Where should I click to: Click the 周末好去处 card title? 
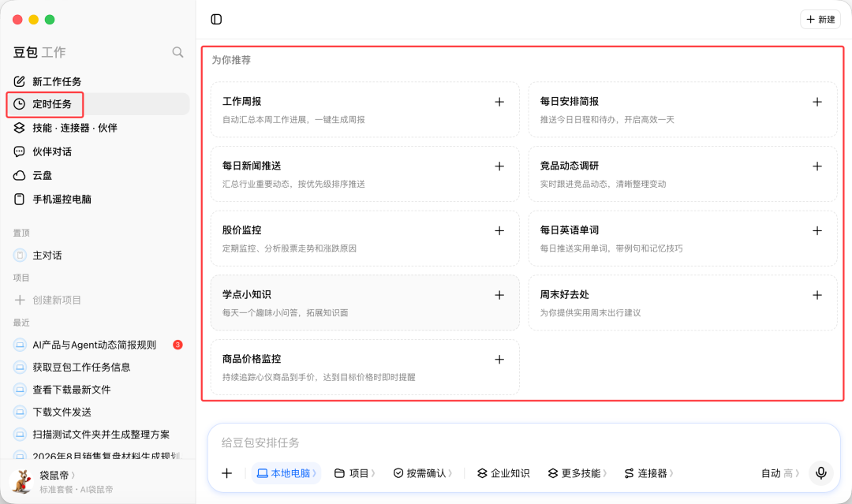[x=564, y=294]
